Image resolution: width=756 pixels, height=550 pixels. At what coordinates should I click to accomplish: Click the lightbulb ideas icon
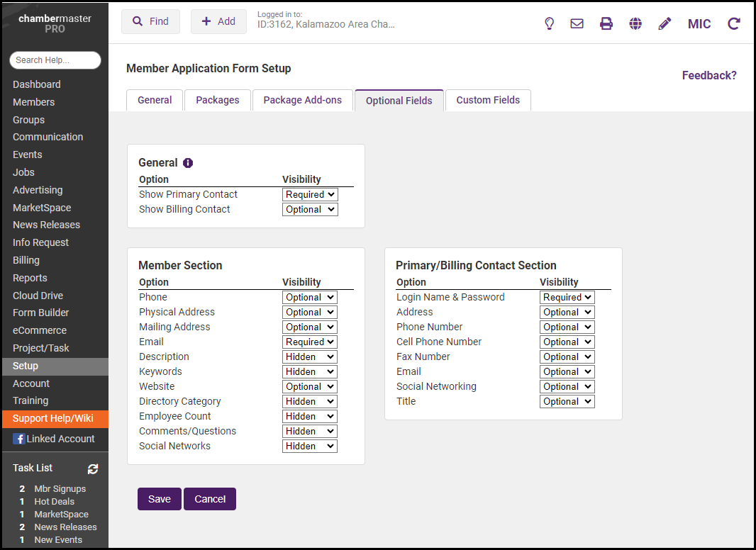pyautogui.click(x=549, y=23)
